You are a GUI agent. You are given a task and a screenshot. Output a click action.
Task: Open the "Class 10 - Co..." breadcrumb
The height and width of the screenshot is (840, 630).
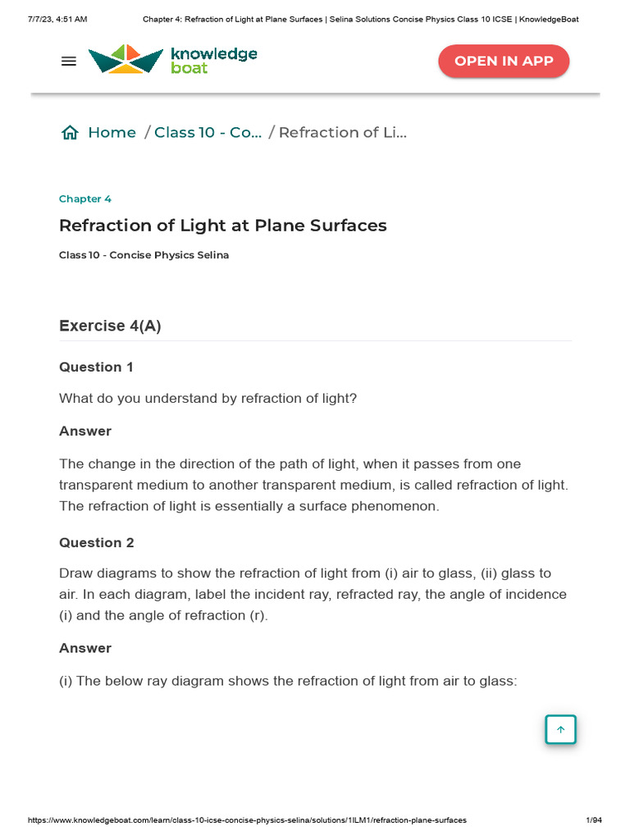coord(208,133)
